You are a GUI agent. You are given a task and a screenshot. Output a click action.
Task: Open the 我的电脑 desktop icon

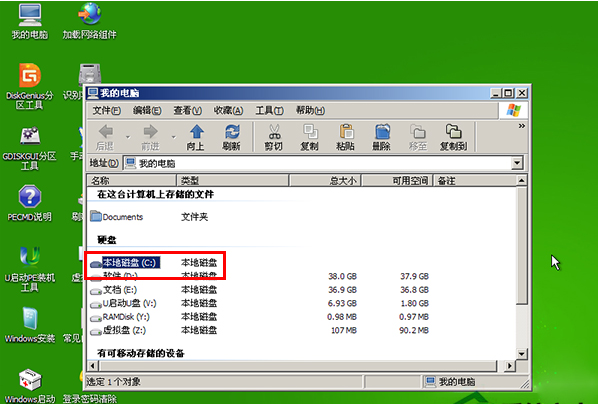[30, 22]
